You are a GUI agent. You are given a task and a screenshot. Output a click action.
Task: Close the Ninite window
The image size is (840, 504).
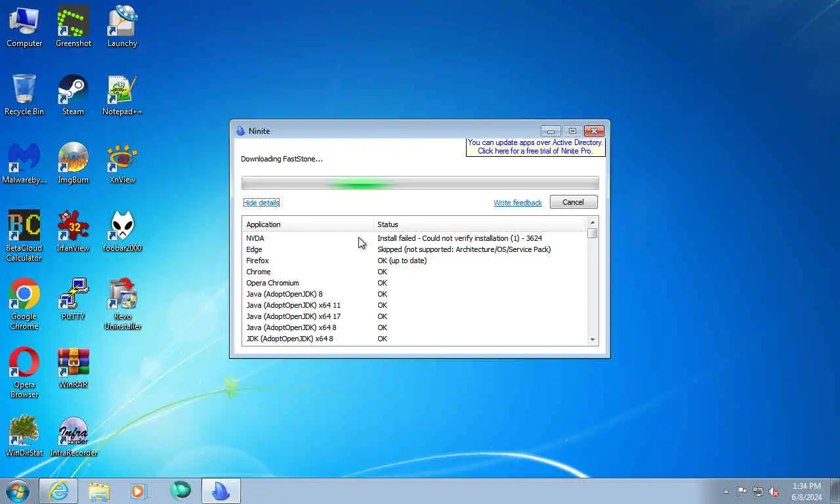(x=594, y=131)
